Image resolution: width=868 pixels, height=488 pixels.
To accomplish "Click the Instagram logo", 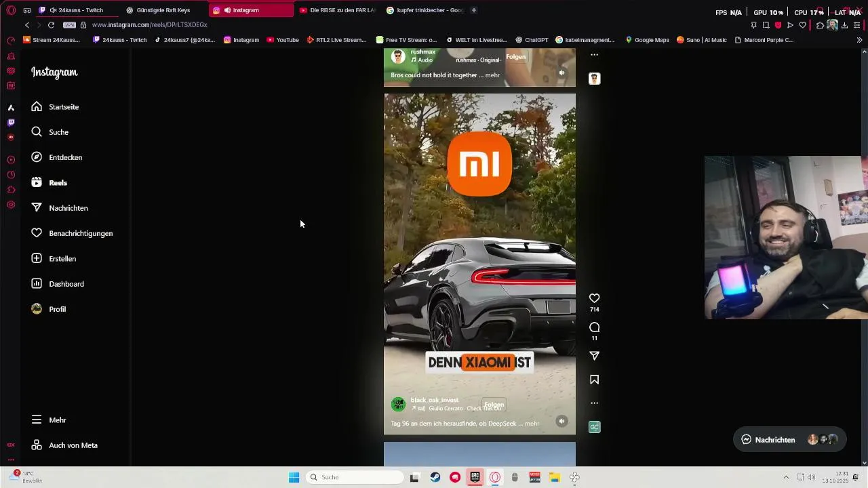I will tap(54, 73).
